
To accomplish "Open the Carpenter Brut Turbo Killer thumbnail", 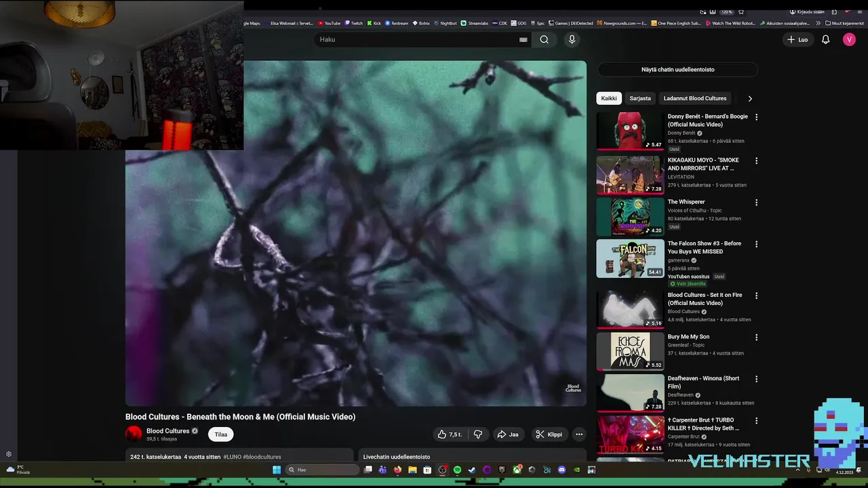I will click(630, 434).
